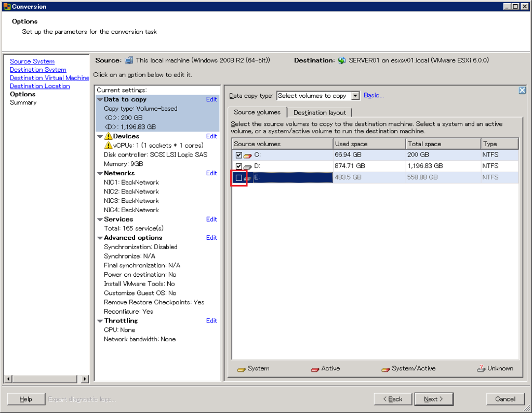
Task: Switch to the Source volumes tab
Action: pos(257,112)
